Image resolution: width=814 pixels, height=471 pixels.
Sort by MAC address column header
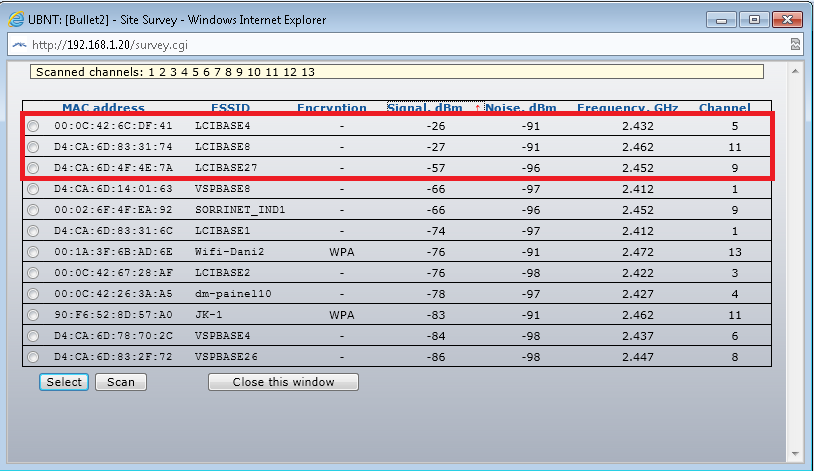(x=103, y=107)
